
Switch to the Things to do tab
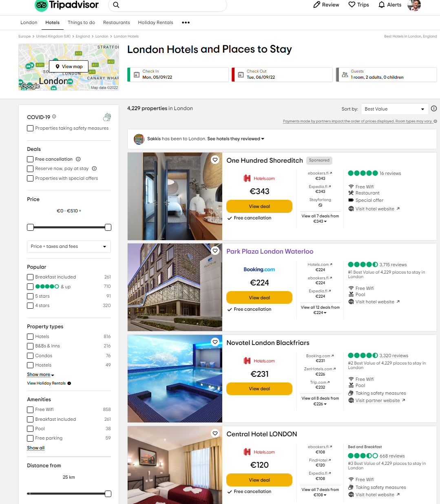click(x=81, y=22)
